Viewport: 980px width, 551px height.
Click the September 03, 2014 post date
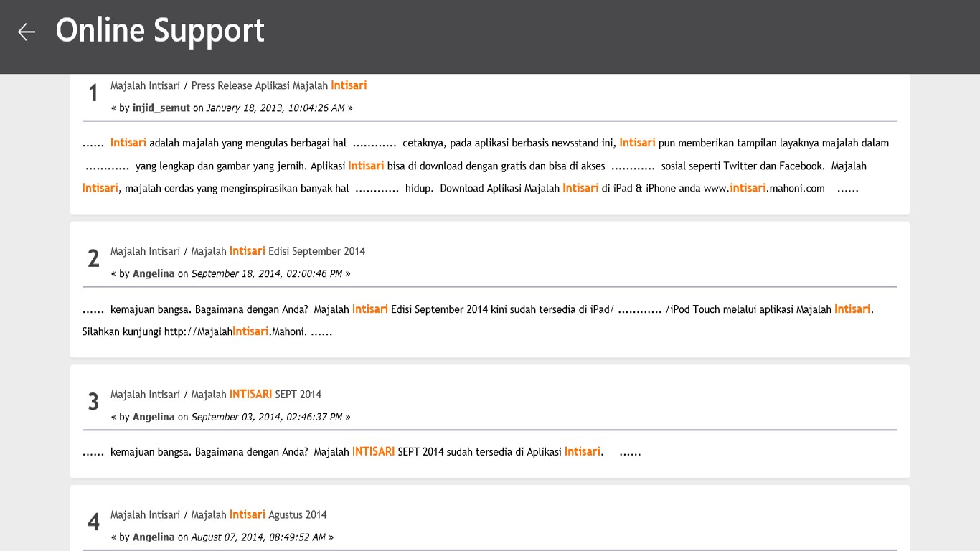click(267, 417)
